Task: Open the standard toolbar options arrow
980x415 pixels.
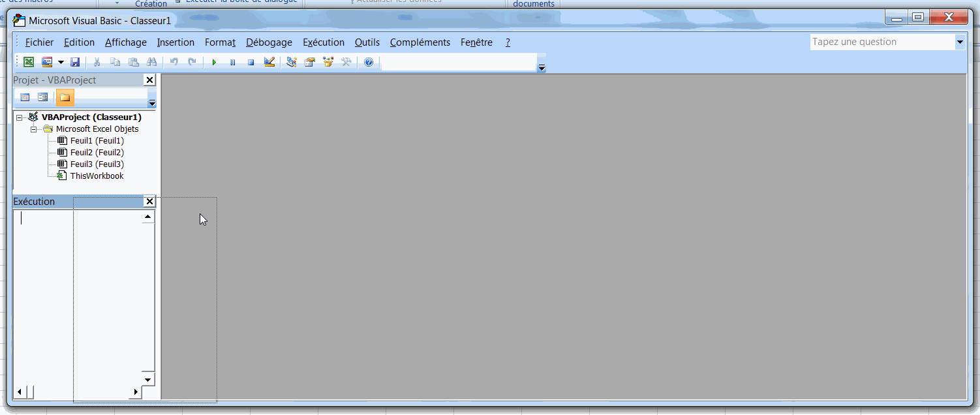Action: coord(542,68)
